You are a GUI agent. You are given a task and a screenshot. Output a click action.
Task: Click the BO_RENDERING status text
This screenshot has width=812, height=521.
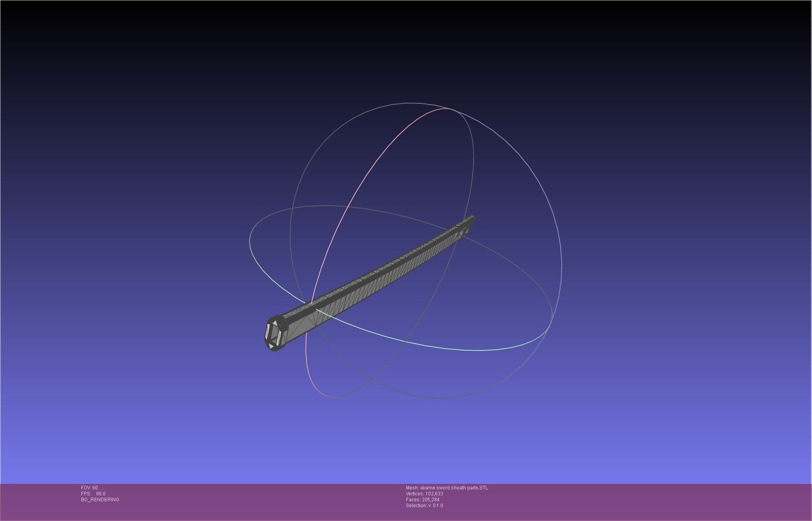click(100, 500)
